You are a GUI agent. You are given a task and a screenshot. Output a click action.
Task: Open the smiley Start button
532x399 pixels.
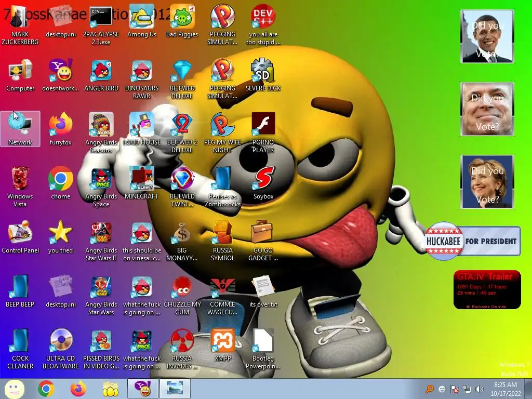14,389
